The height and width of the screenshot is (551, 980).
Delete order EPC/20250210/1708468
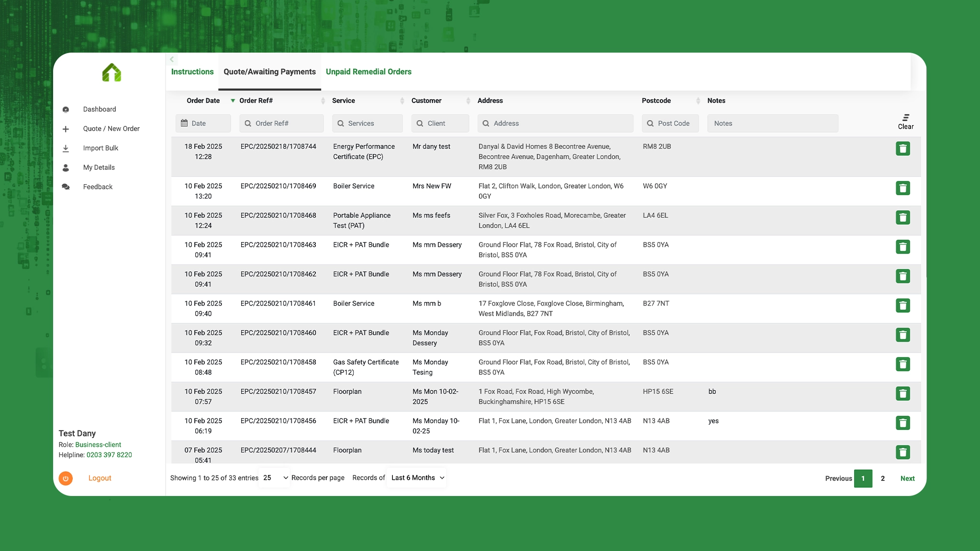(x=902, y=218)
